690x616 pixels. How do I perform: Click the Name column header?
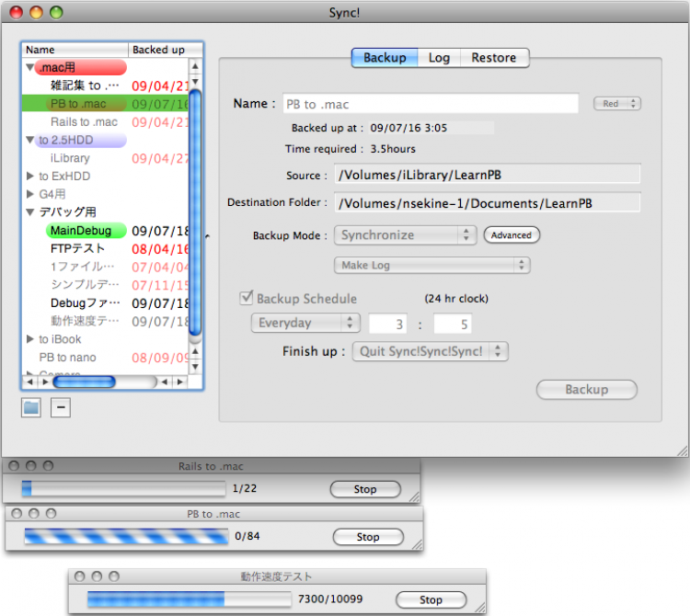pyautogui.click(x=75, y=50)
